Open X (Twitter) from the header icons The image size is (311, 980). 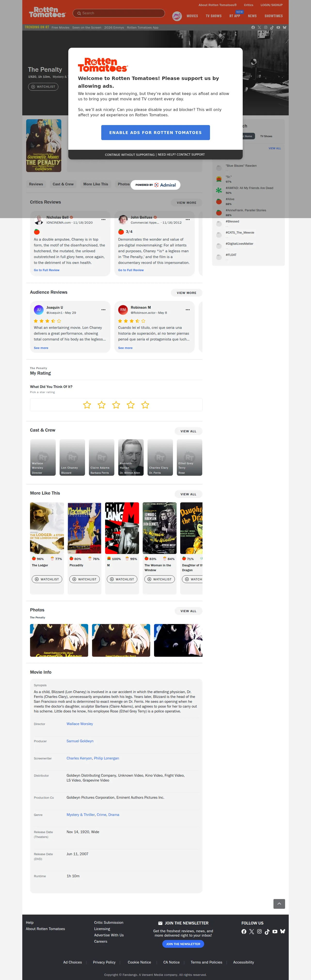(259, 27)
